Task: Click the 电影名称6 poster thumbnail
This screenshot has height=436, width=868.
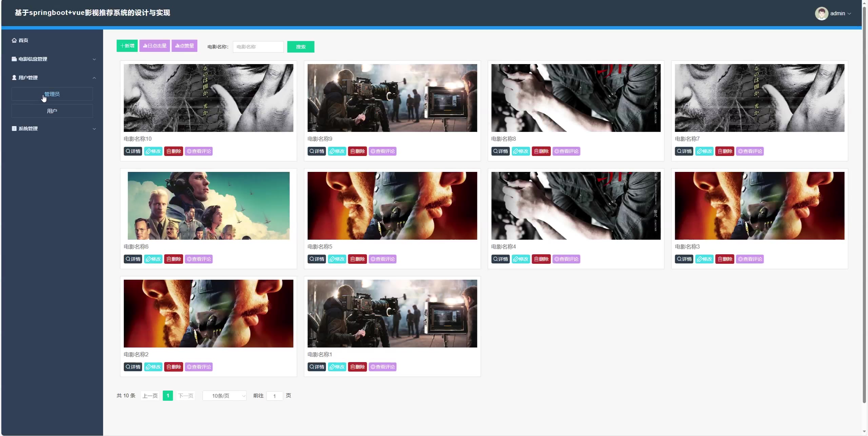Action: coord(208,205)
